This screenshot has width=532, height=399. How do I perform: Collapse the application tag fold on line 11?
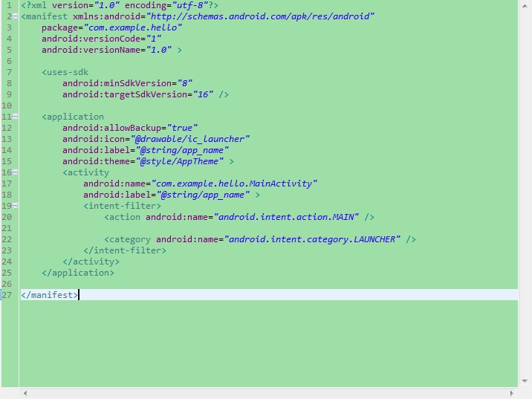coord(16,117)
